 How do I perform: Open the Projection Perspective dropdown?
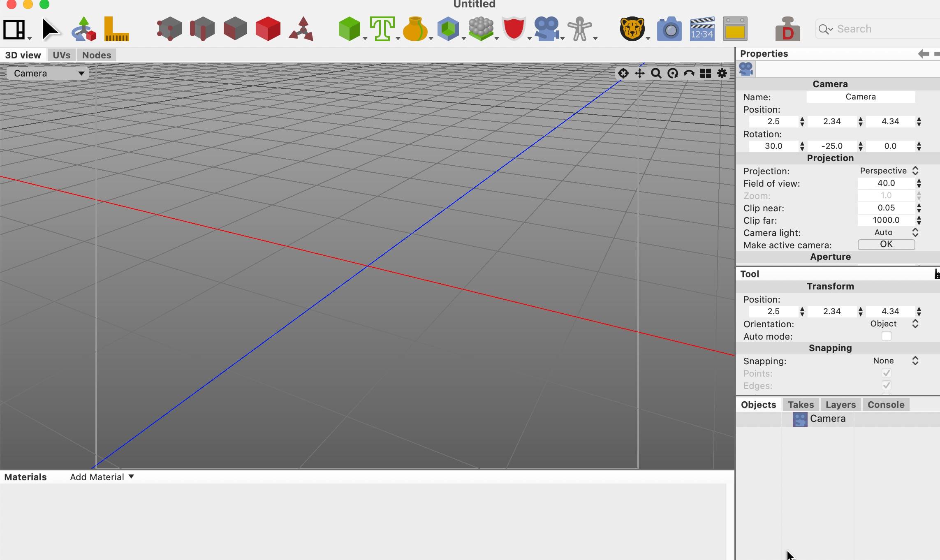pyautogui.click(x=888, y=171)
